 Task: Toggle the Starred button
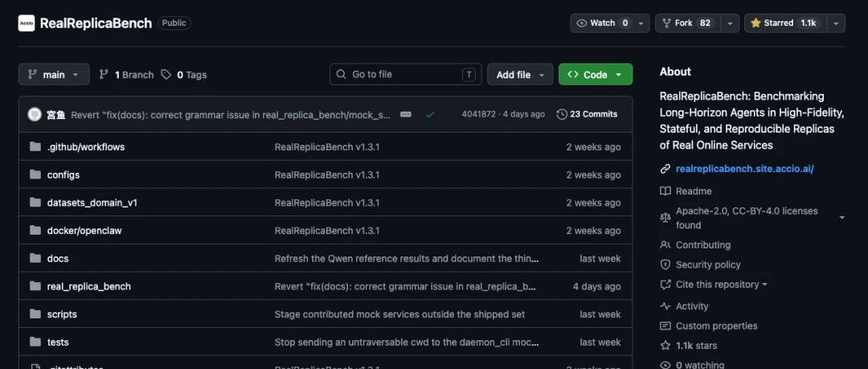tap(785, 23)
